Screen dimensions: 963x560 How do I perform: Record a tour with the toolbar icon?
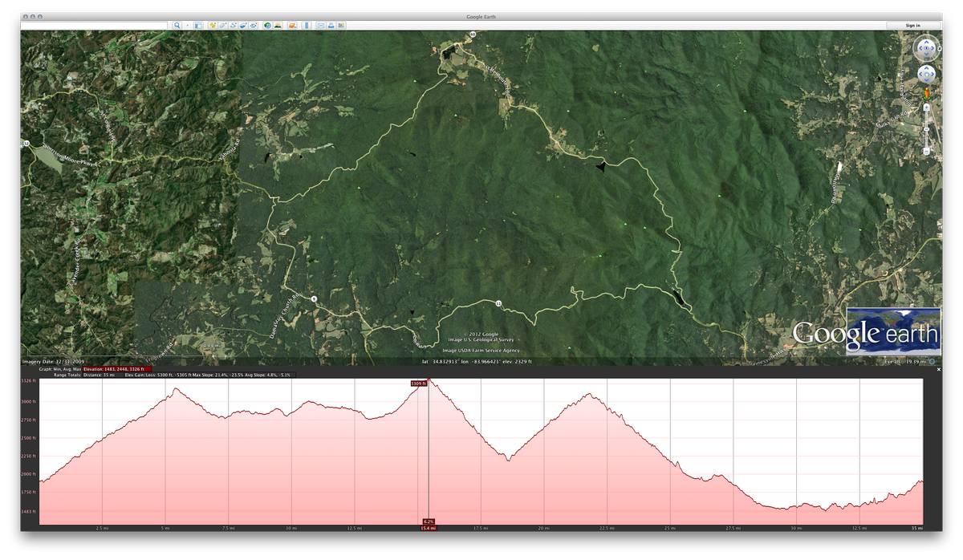click(x=253, y=26)
